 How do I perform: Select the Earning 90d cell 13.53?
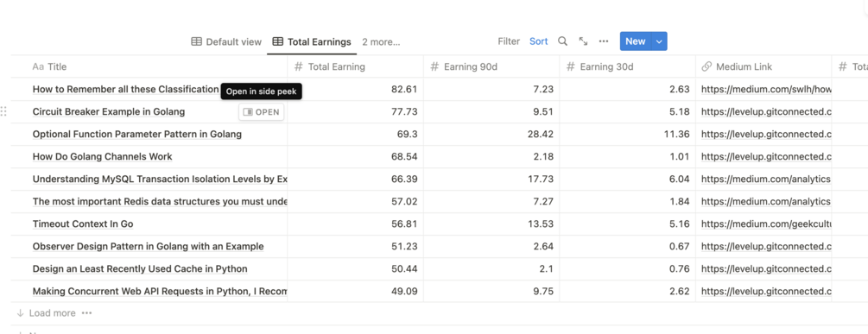491,224
